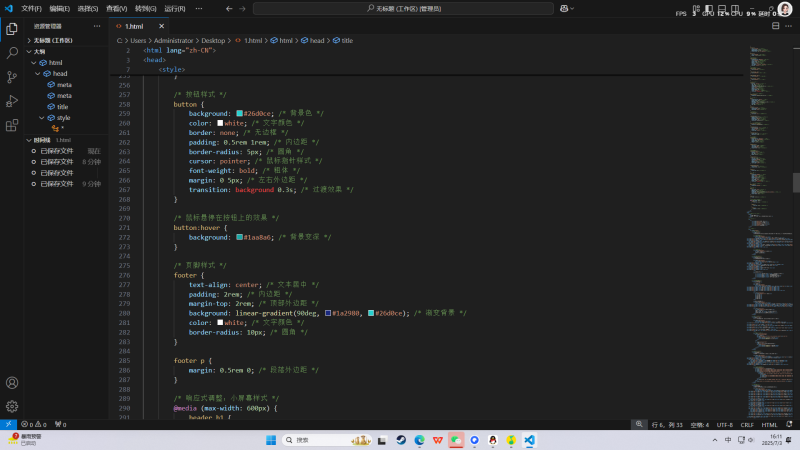
Task: Open the #1aa8a6 swatch in button:hover
Action: click(x=239, y=237)
